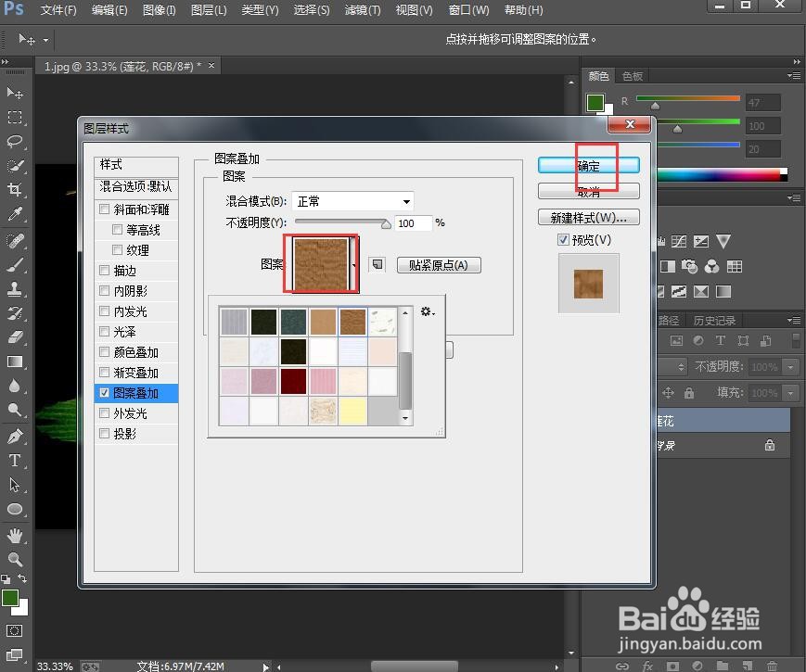806x672 pixels.
Task: Click the 贴紧原点 button
Action: tap(438, 265)
